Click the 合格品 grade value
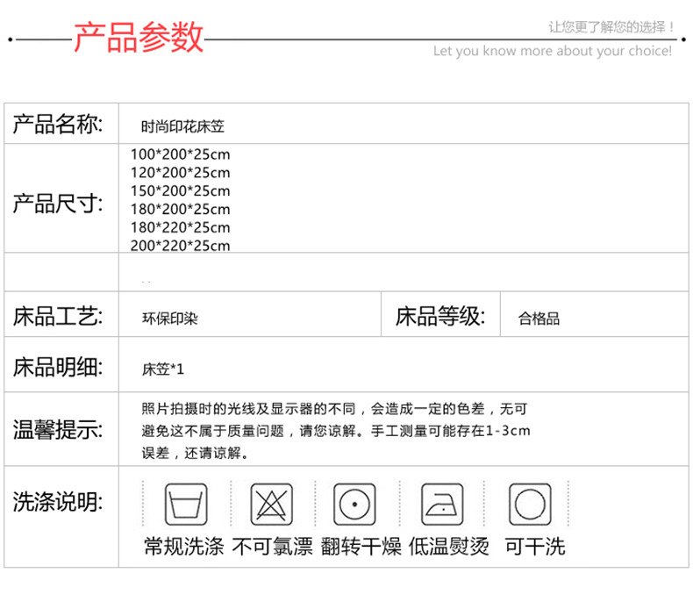Image resolution: width=693 pixels, height=616 pixels. pos(539,319)
